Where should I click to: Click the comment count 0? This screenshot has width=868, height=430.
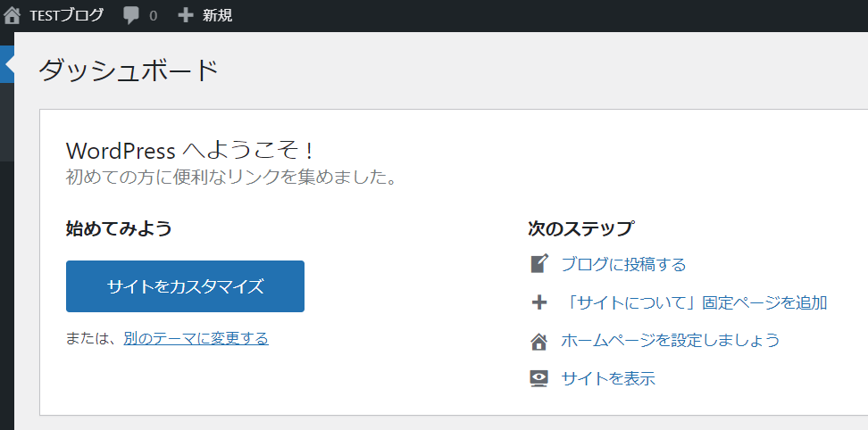point(154,16)
